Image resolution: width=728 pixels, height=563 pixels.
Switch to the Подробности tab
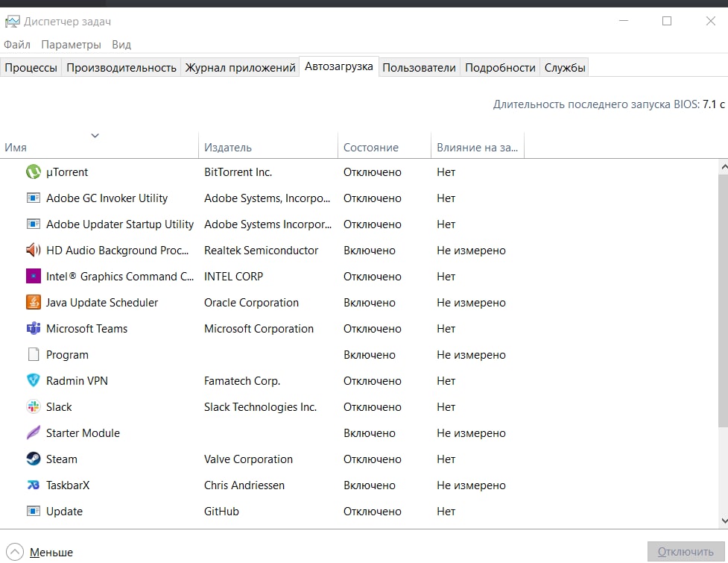click(500, 68)
